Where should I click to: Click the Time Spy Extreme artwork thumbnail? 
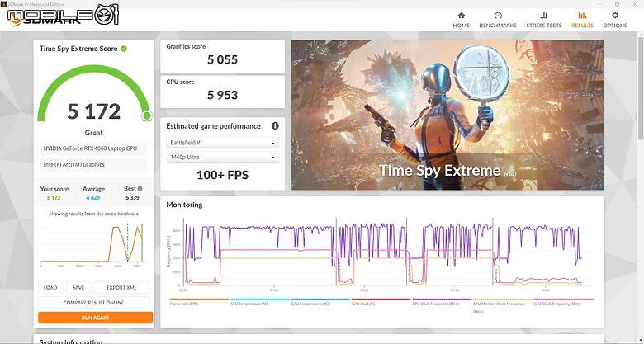[x=447, y=115]
